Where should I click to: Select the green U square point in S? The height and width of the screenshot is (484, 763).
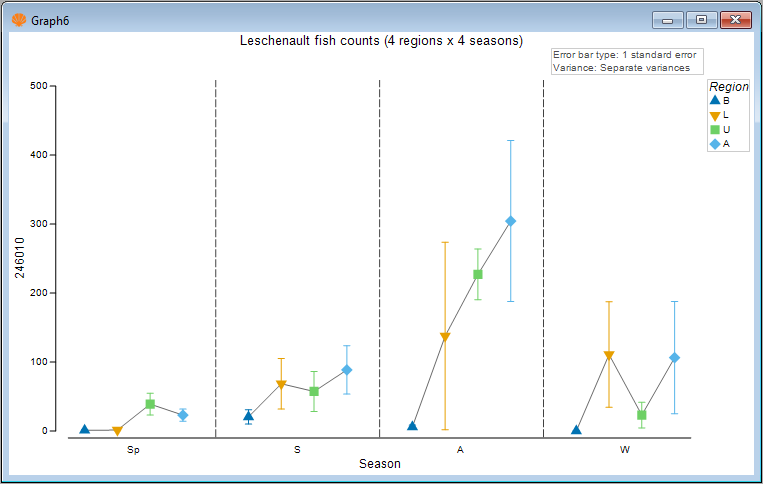point(314,392)
